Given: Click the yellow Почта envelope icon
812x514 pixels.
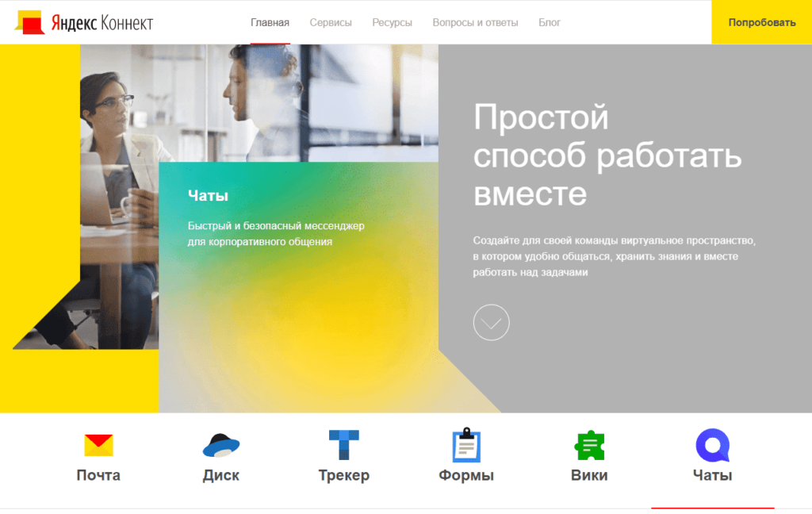Looking at the screenshot, I should tap(98, 445).
